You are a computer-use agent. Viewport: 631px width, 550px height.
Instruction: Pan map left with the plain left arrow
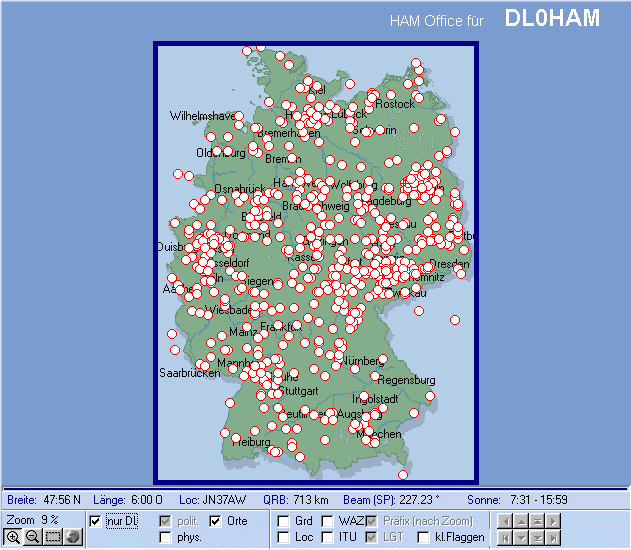point(505,521)
